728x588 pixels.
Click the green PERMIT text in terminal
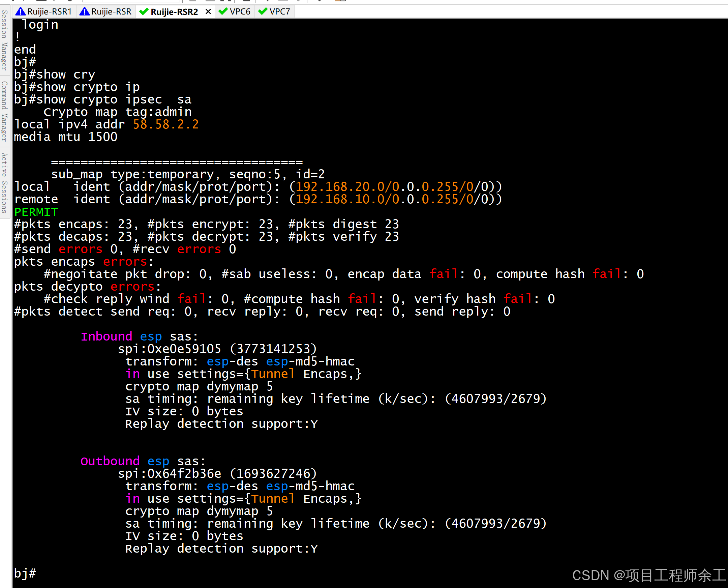click(x=36, y=212)
